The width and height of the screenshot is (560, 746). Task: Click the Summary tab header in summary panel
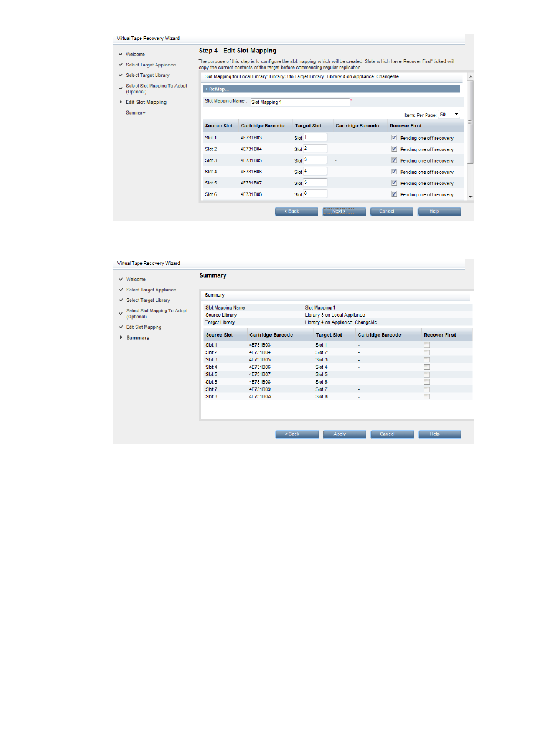[x=215, y=295]
